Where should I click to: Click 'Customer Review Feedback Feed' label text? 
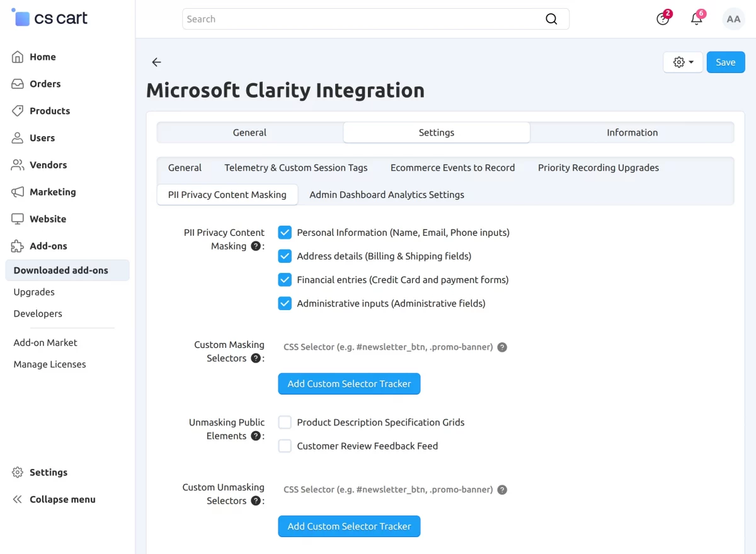click(367, 446)
